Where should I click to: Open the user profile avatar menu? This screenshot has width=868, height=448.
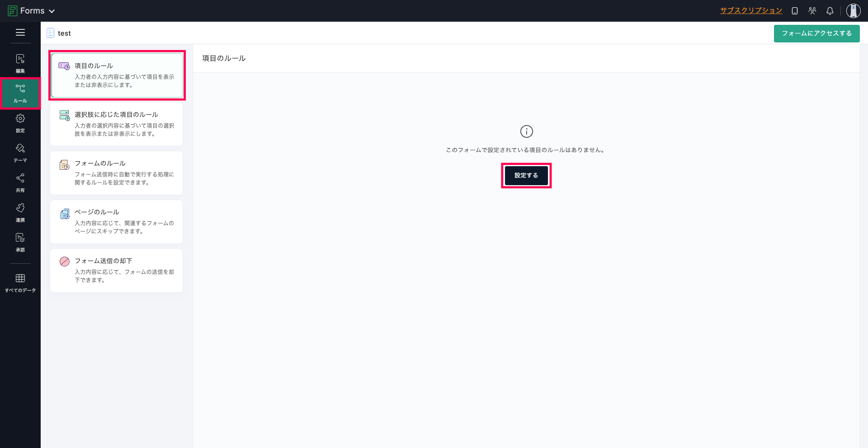(x=853, y=11)
